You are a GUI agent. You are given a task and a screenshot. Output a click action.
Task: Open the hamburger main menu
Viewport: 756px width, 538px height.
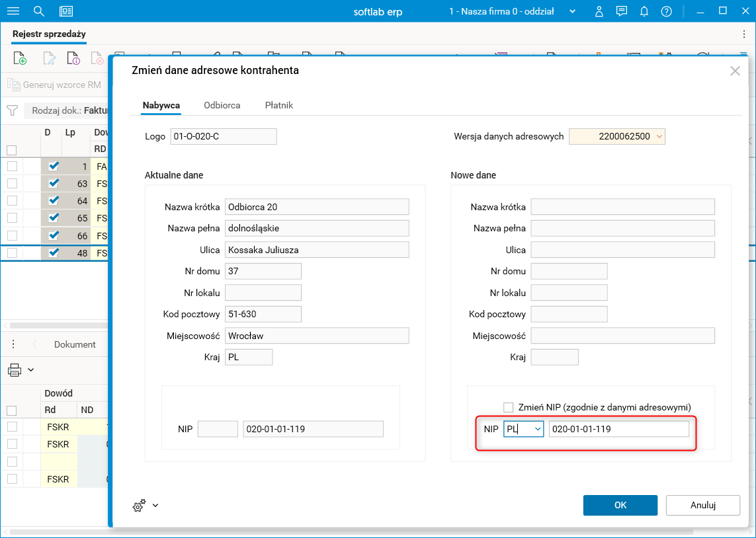click(13, 11)
